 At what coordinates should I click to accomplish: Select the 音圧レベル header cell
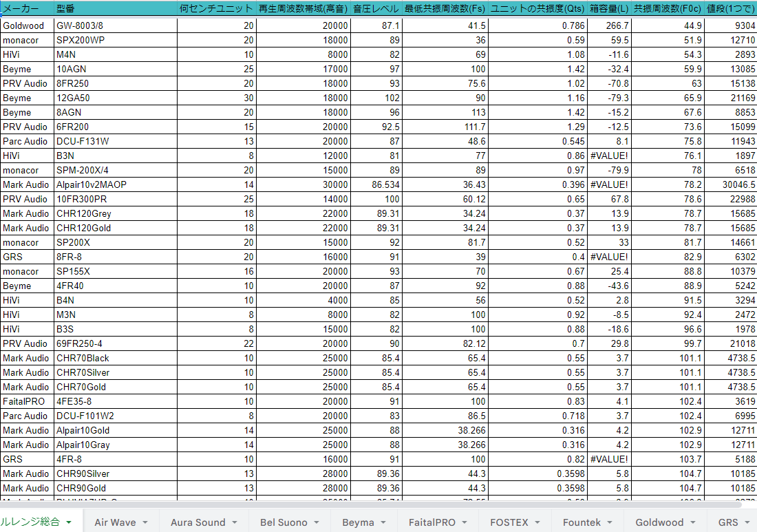tap(376, 8)
